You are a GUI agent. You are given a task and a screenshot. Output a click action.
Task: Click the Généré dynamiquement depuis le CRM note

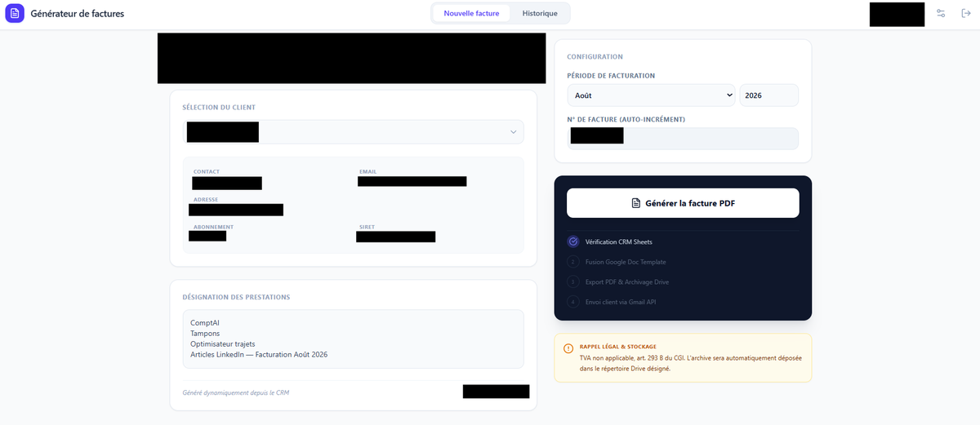235,392
